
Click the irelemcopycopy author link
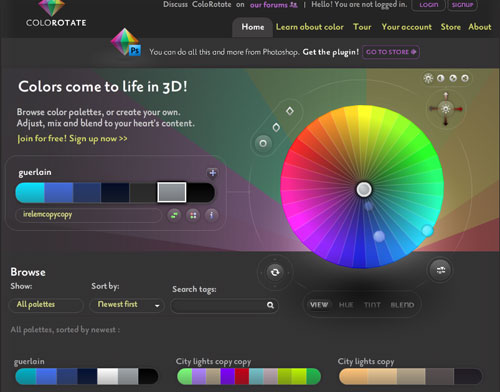[47, 214]
